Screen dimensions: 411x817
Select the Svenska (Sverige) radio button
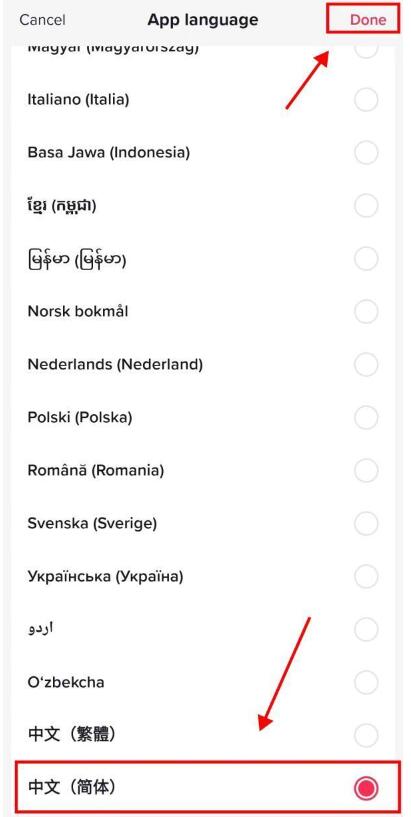[366, 523]
